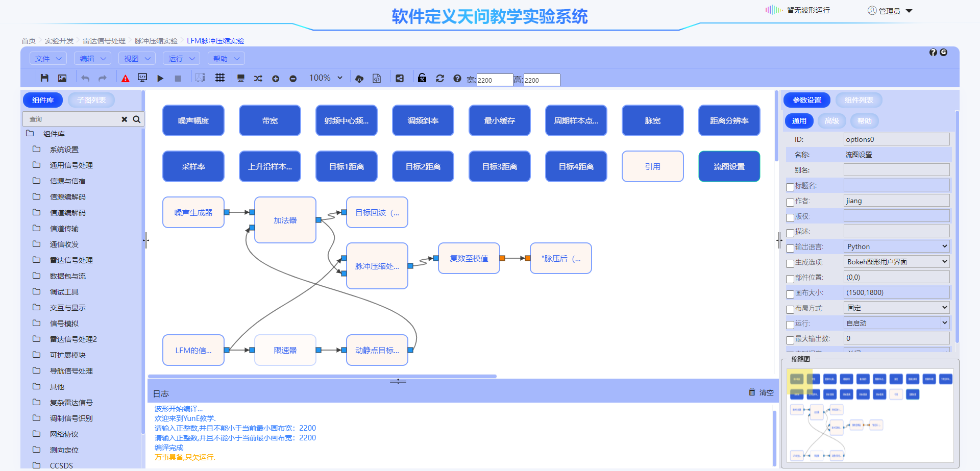Click the top-right panel help question icon
Viewport: 980px width, 471px height.
[933, 53]
